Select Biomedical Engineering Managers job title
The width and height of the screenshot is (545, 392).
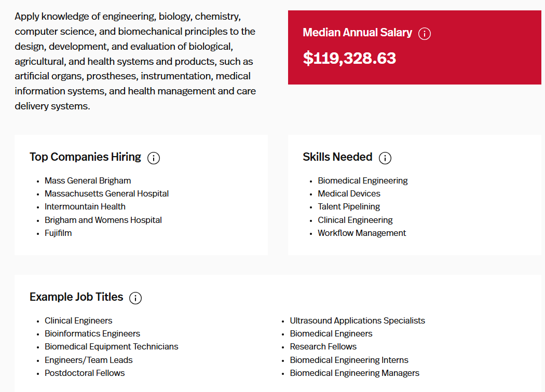pyautogui.click(x=355, y=373)
